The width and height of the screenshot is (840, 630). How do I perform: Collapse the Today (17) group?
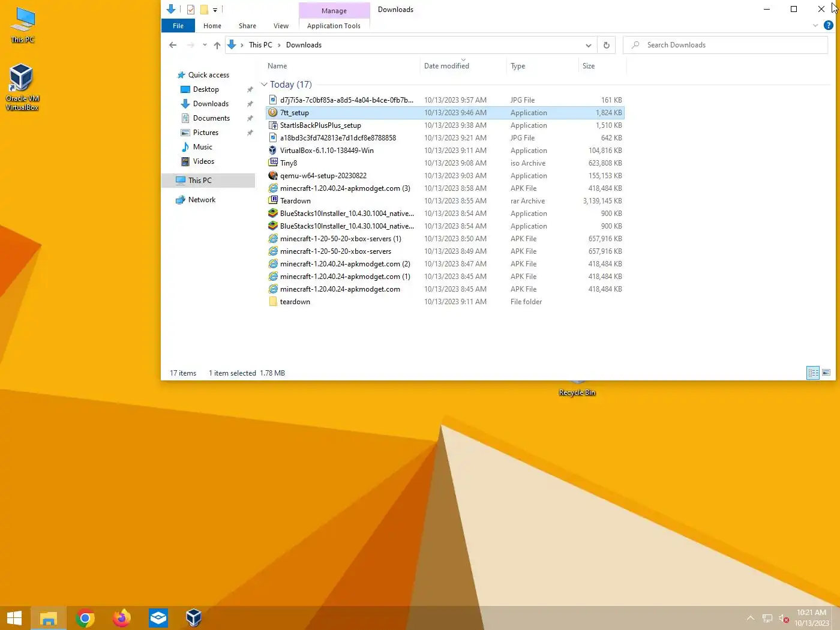tap(264, 85)
